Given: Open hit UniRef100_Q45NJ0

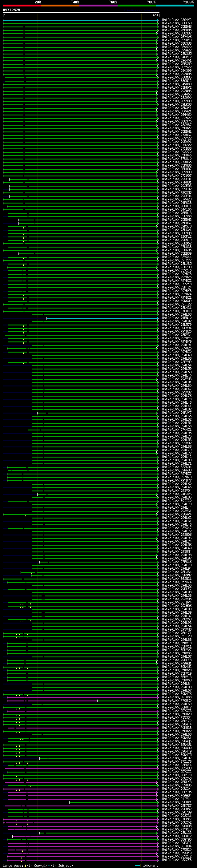Looking at the screenshot, I should point(177,318).
